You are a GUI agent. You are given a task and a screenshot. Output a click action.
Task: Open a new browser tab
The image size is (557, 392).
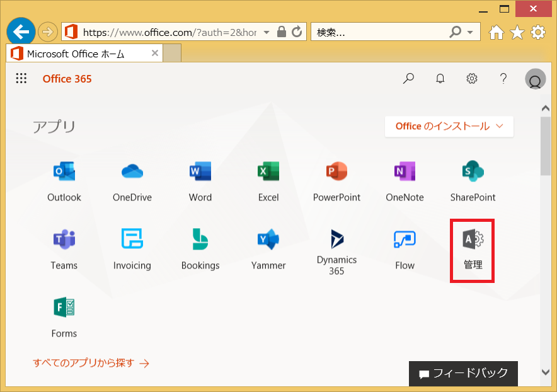[172, 54]
